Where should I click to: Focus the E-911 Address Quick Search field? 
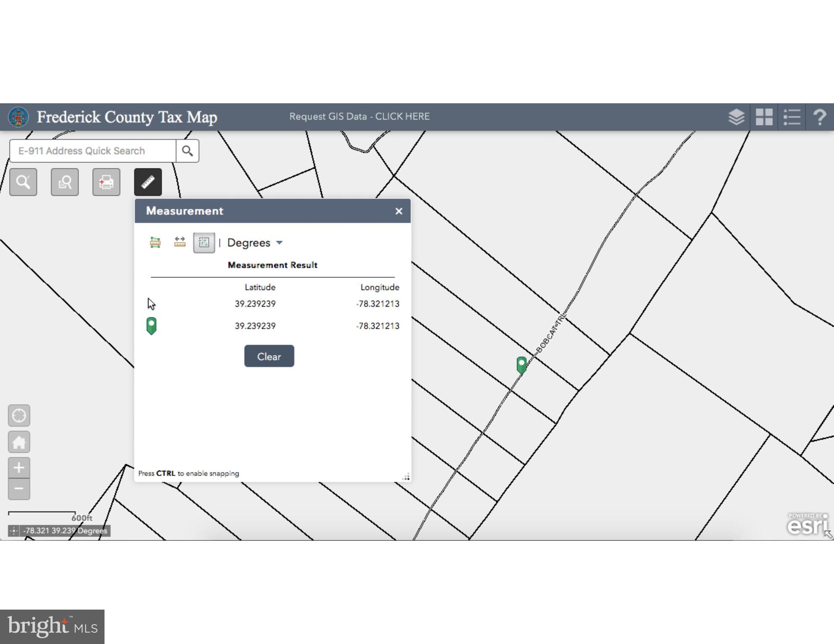pos(93,151)
